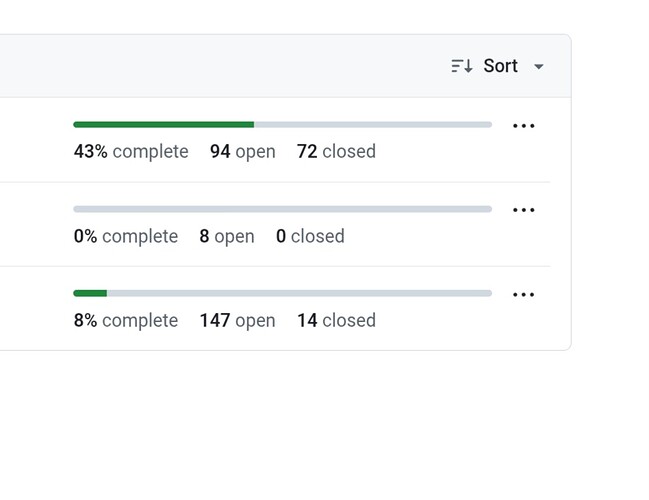The width and height of the screenshot is (649, 500).
Task: Open the three-dot menu for the 8% complete milestone
Action: (x=523, y=295)
